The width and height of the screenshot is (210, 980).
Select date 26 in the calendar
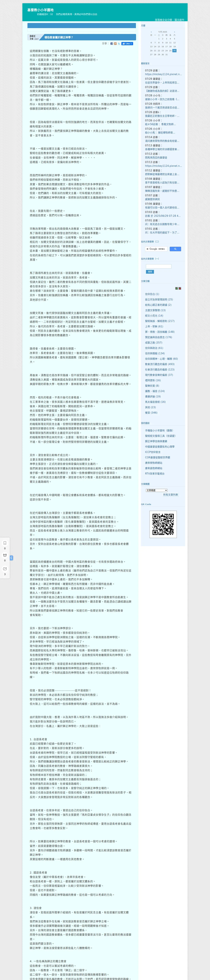(x=174, y=51)
